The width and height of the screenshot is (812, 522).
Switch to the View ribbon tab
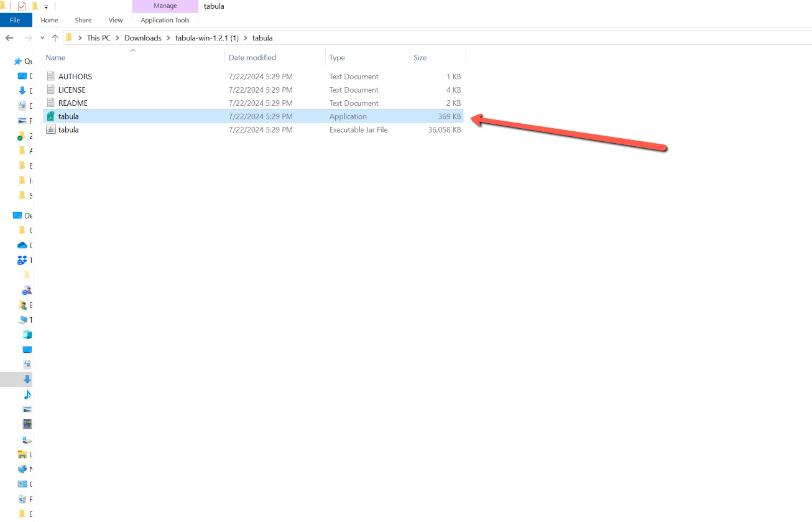(116, 20)
